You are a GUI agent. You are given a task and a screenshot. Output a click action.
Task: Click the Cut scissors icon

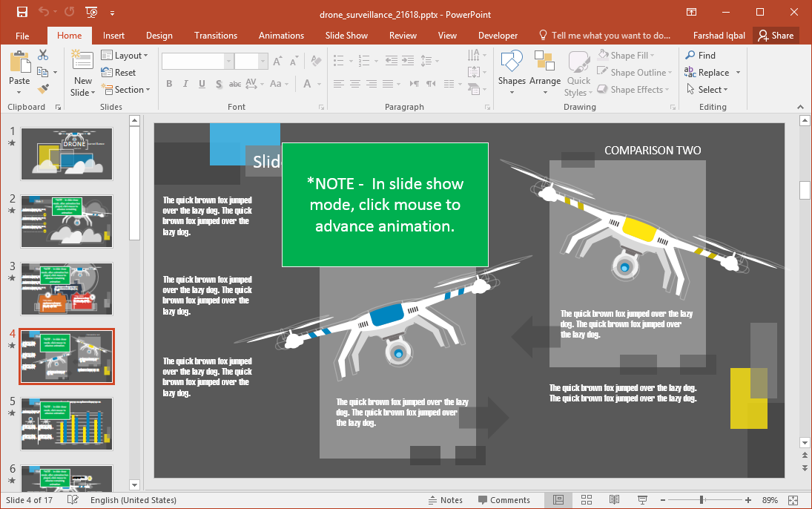[43, 55]
